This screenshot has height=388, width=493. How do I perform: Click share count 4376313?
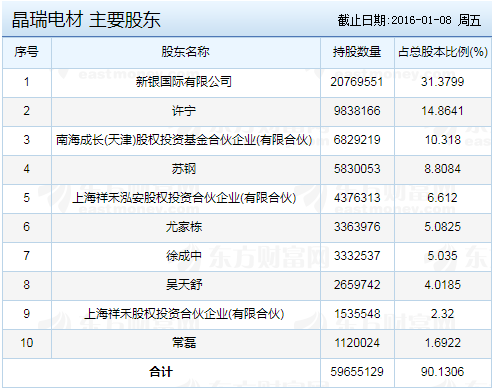(357, 198)
